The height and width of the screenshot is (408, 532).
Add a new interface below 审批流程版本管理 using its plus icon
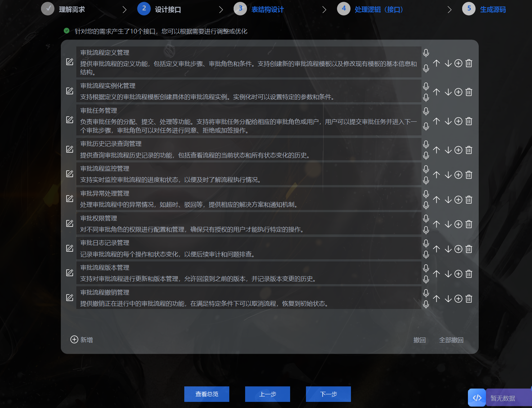coord(458,274)
